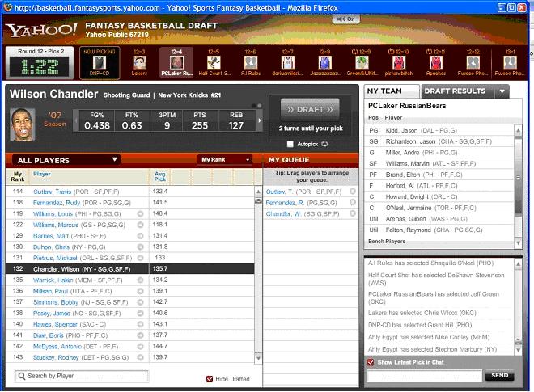Viewport: 534px width, 392px height.
Task: Click the Green&Whit.. avatar
Action: click(362, 62)
